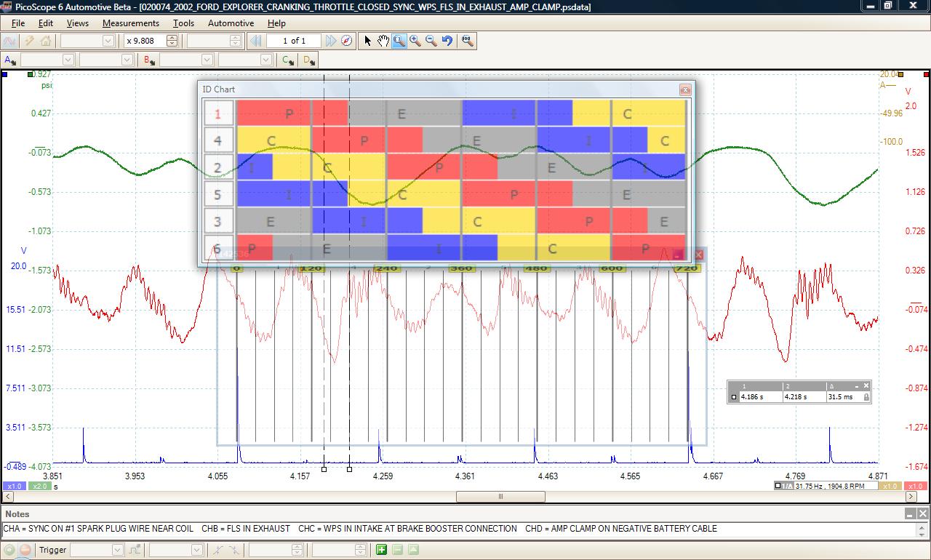Click the buffer number field 1 of 1

[x=294, y=41]
